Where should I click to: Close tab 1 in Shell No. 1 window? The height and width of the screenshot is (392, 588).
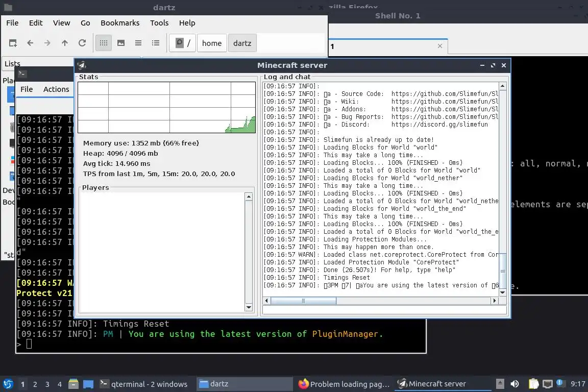(x=440, y=46)
